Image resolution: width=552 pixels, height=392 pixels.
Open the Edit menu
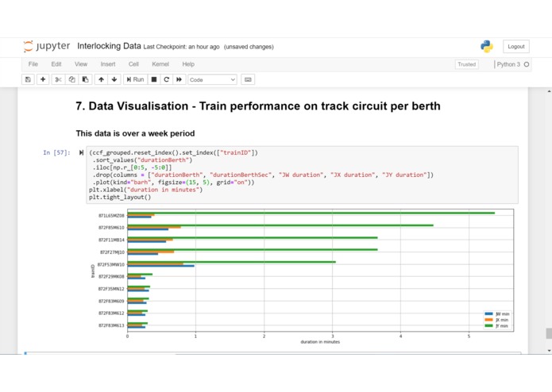56,64
